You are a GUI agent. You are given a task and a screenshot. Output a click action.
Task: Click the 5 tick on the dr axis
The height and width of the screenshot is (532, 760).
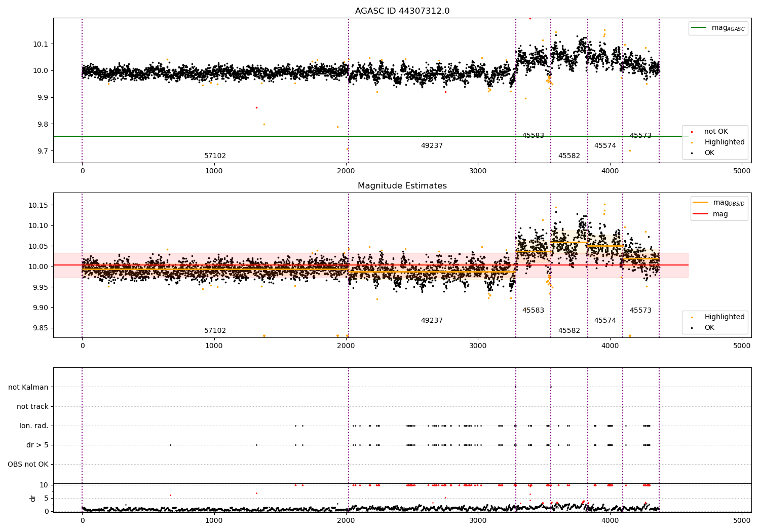(46, 498)
